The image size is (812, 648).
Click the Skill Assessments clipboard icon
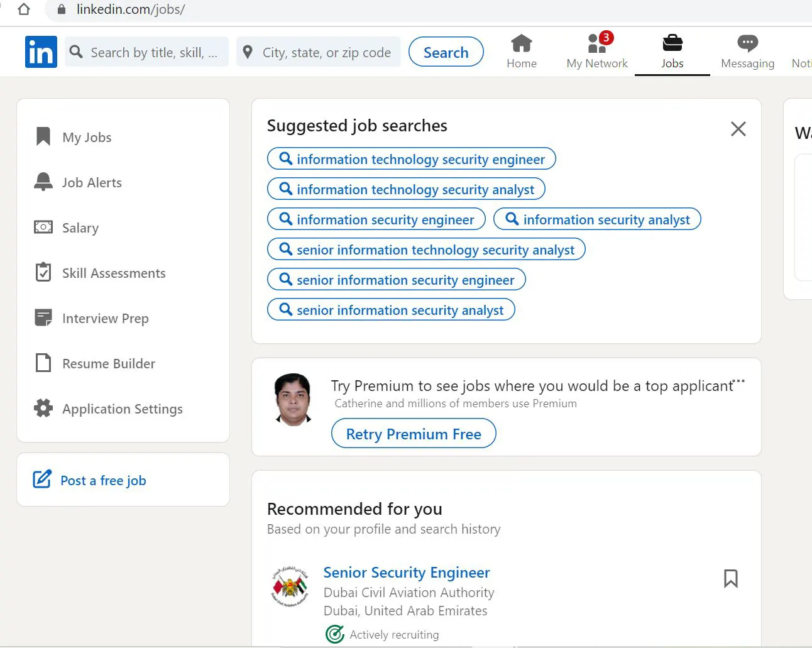pyautogui.click(x=43, y=272)
